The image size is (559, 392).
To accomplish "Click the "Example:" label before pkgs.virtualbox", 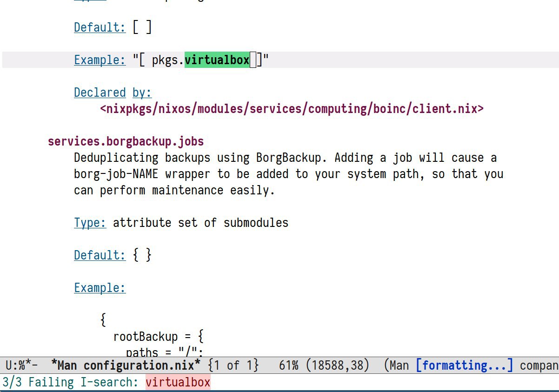I will coord(100,60).
